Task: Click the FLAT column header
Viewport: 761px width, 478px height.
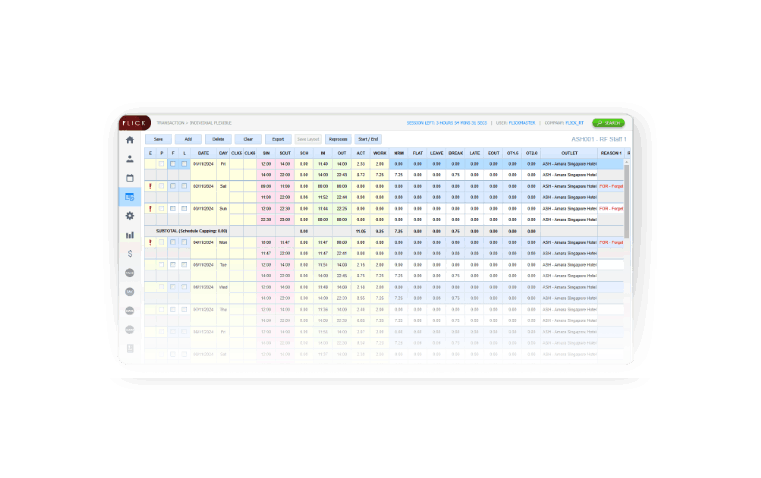Action: 417,153
